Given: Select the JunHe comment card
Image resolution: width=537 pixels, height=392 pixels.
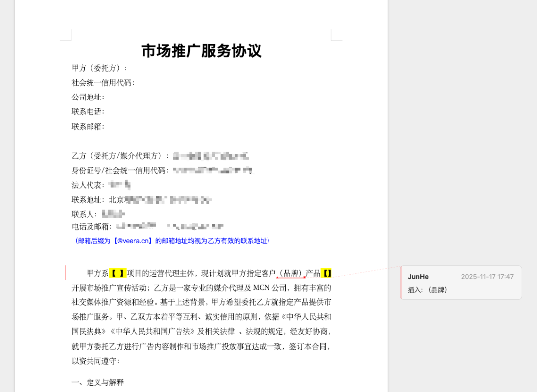Looking at the screenshot, I should tap(460, 282).
